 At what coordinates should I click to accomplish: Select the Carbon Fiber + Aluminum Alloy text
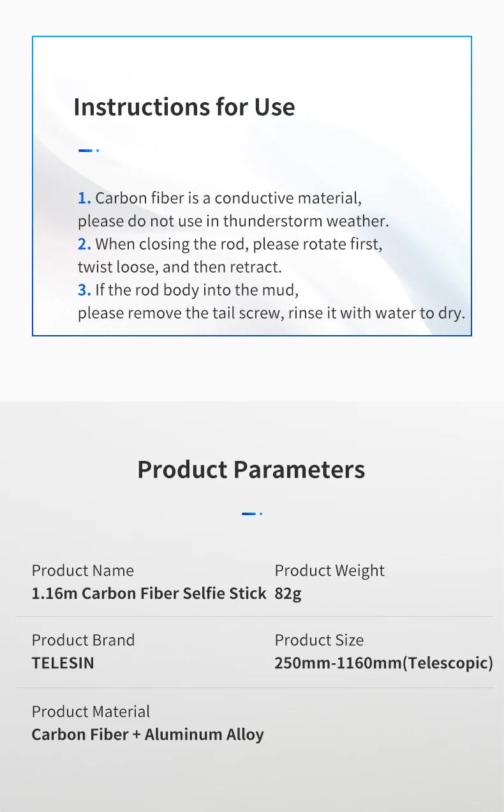click(x=147, y=735)
